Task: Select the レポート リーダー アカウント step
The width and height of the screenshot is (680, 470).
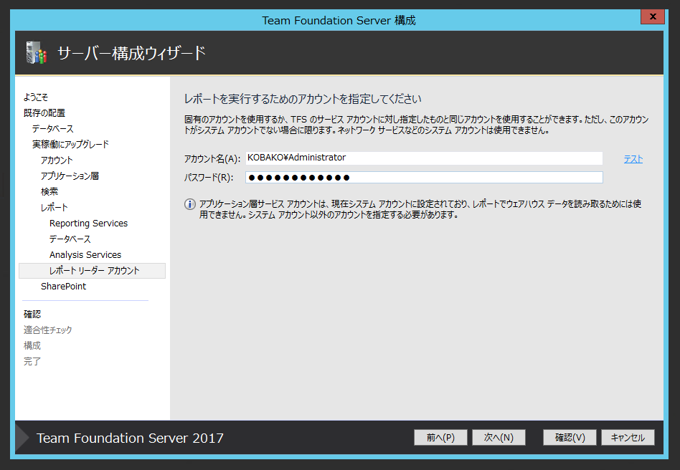Action: (x=92, y=271)
